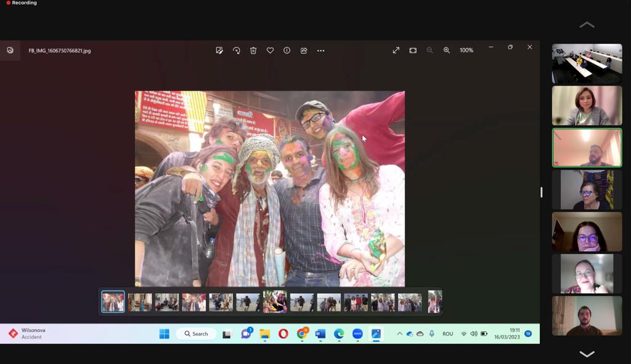The image size is (631, 364).
Task: Select the last partially visible filmstrip thumbnail
Action: [434, 302]
